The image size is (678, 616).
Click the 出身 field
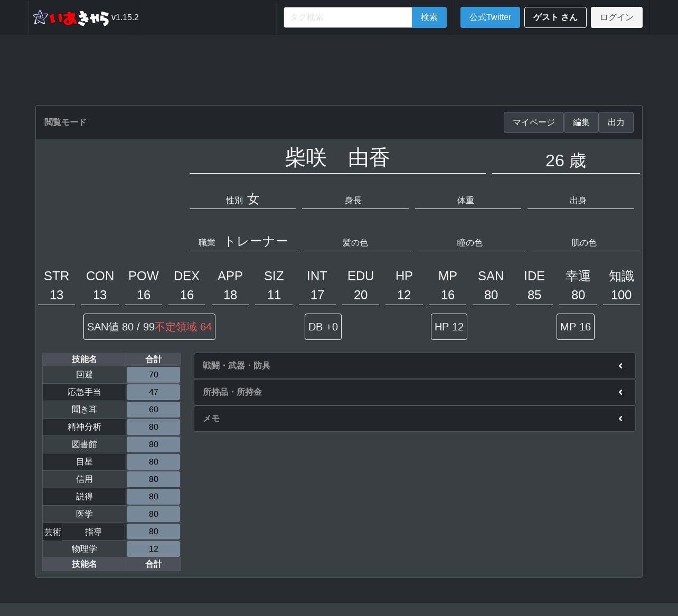point(580,200)
